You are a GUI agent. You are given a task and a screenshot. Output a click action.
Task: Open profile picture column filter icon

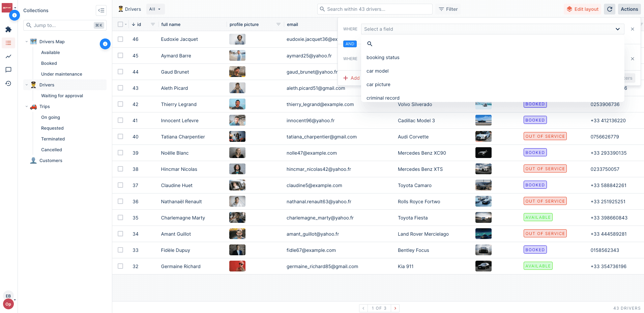tap(279, 24)
